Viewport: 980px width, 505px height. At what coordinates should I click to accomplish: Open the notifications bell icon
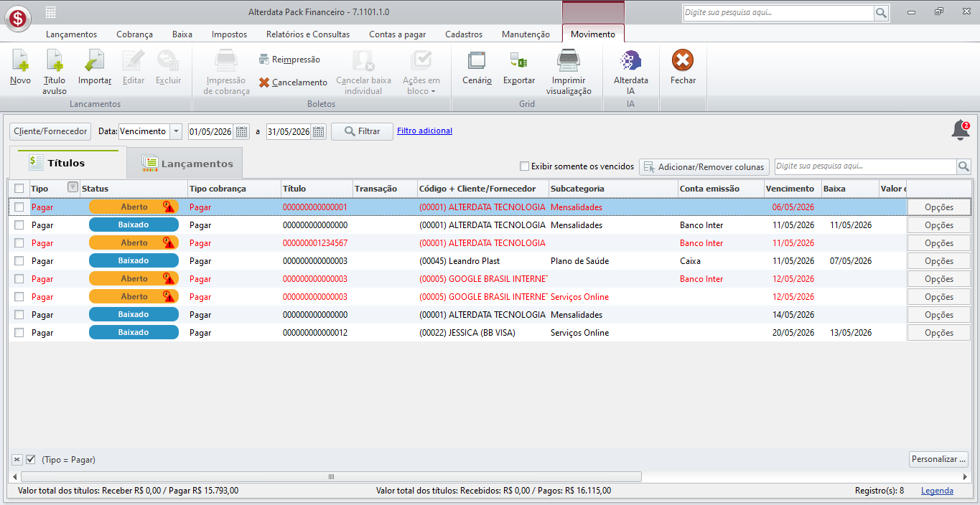(960, 131)
